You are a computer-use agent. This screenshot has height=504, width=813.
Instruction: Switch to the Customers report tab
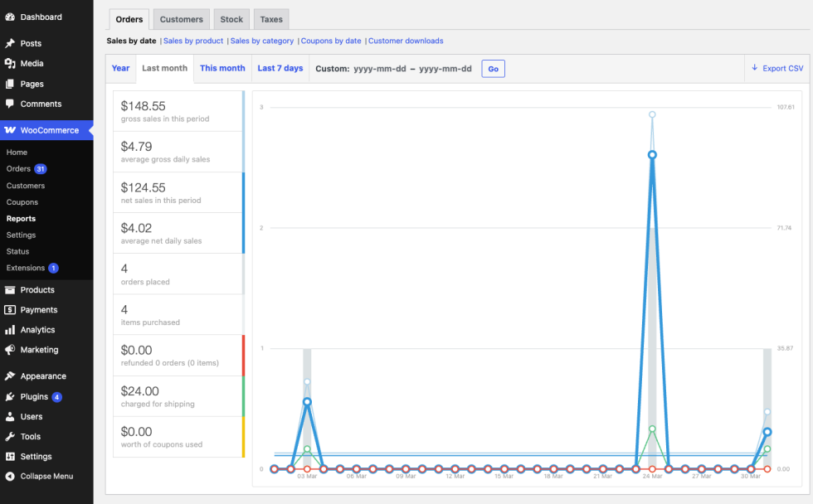[181, 19]
